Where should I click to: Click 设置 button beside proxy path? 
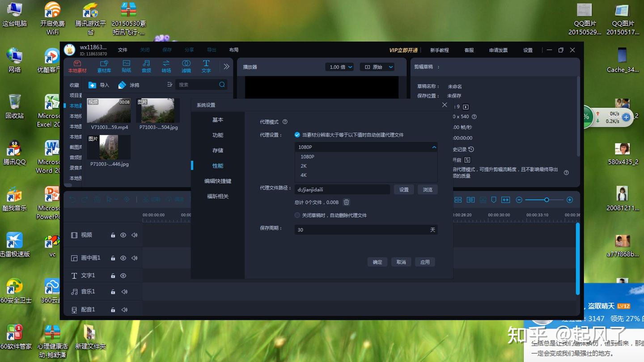pyautogui.click(x=404, y=189)
